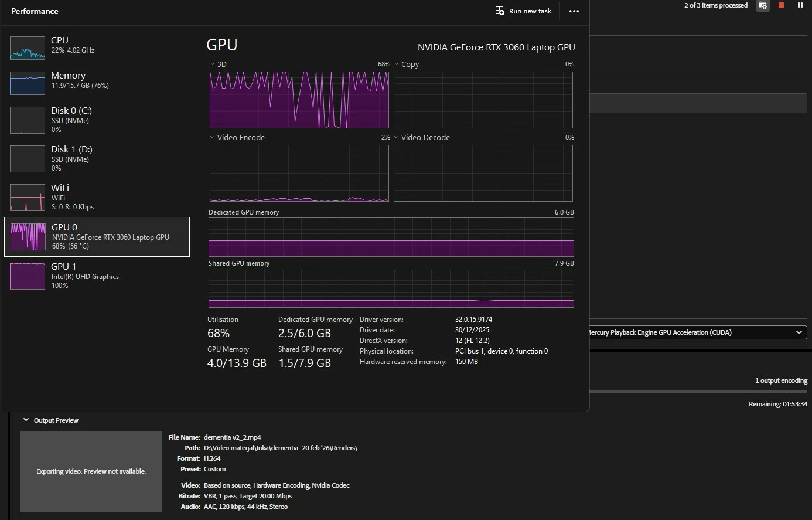Viewport: 812px width, 520px height.
Task: Select GPU 0 NVIDIA GeForce RTX 3060
Action: [97, 237]
